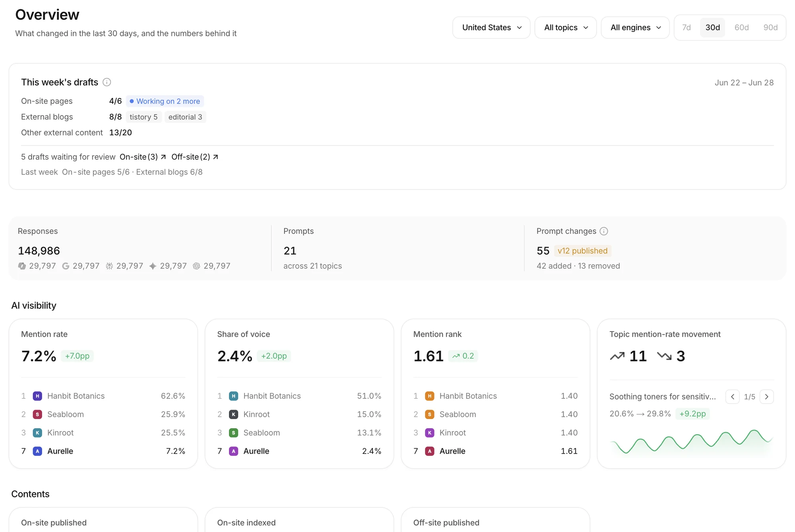Click the sparkle Gemini icon under Responses
The height and width of the screenshot is (532, 795).
(x=153, y=266)
